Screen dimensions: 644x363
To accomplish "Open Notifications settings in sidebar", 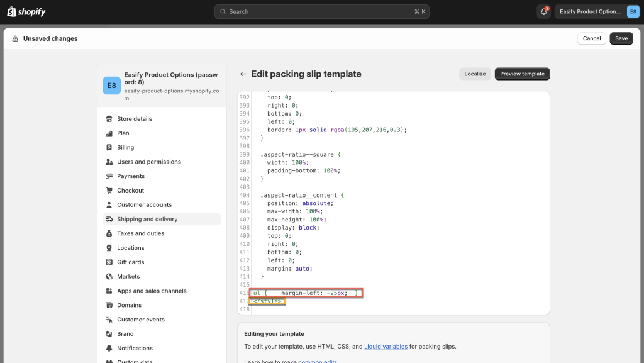I will 162,349.
